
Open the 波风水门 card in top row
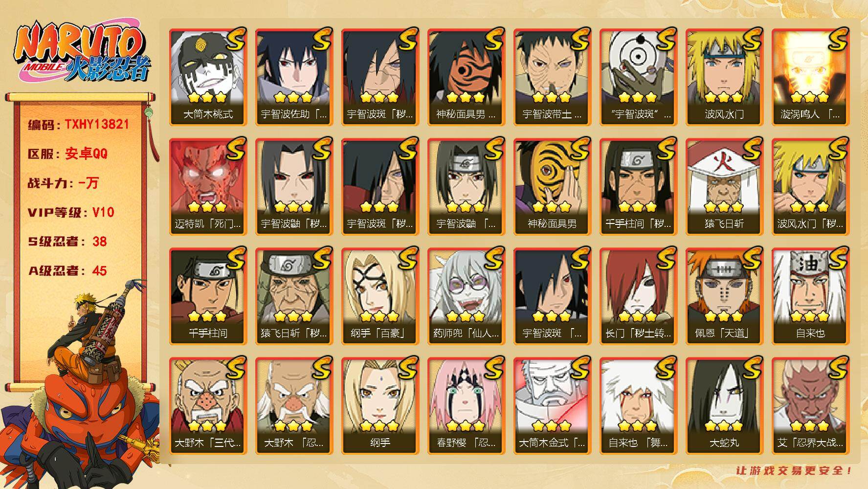point(724,77)
